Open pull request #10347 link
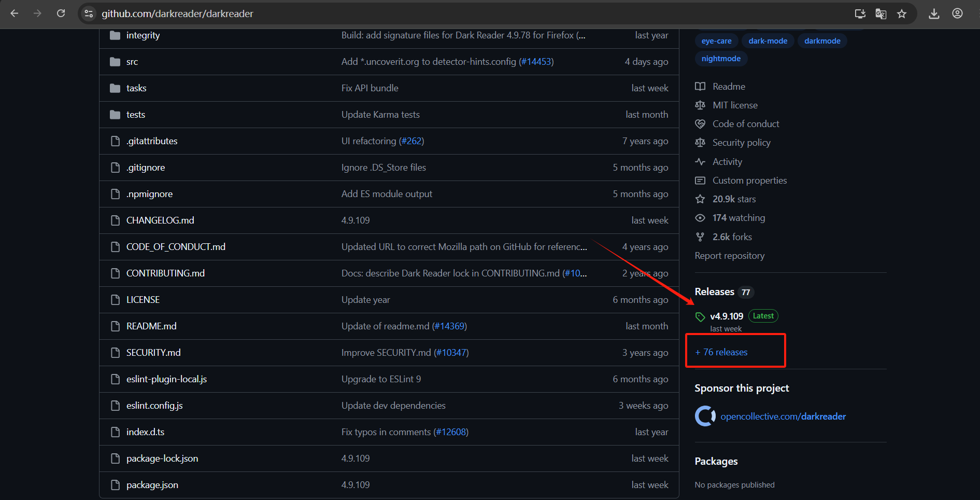 pos(451,353)
